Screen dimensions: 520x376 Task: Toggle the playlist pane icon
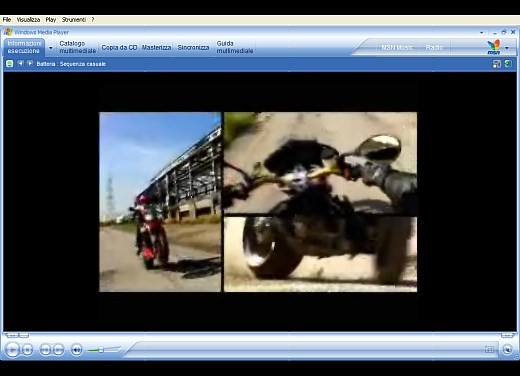coord(496,64)
